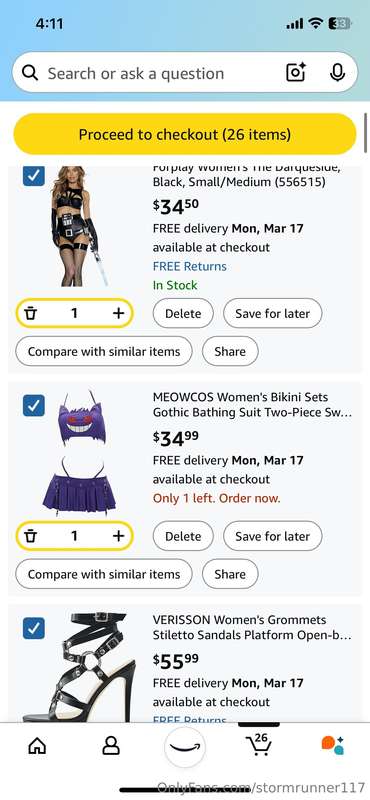
Task: Open the FREE Returns link
Action: (189, 266)
